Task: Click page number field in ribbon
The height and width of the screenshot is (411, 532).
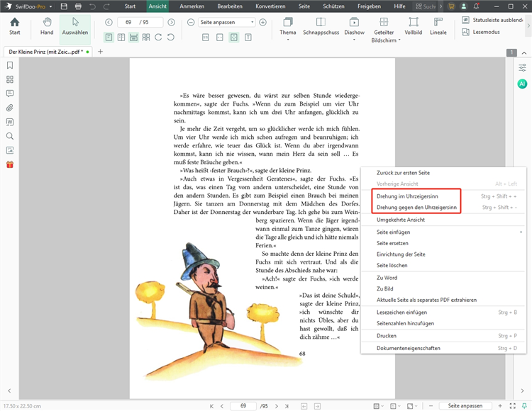Action: (x=140, y=23)
